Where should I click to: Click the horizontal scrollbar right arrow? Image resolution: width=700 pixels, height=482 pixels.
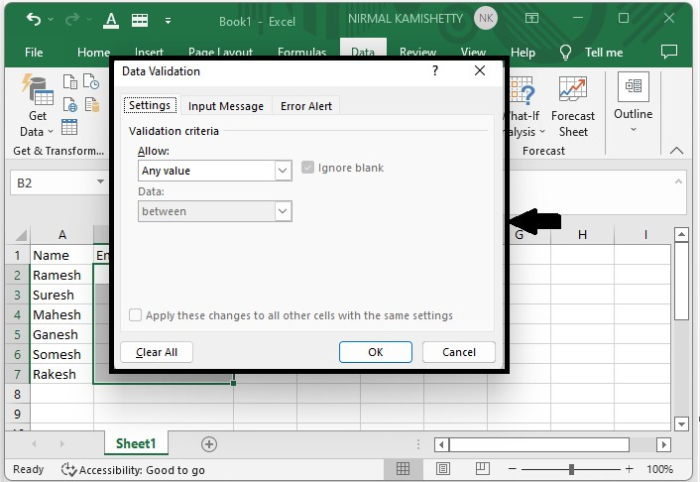click(x=663, y=445)
